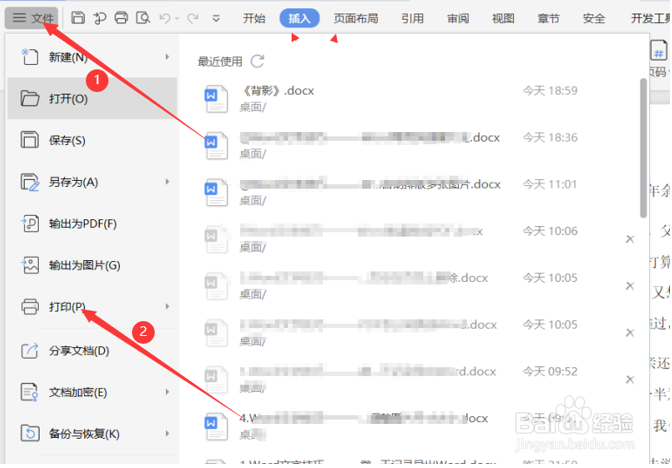The height and width of the screenshot is (468, 672).
Task: Click the redo arrow icon
Action: (193, 18)
